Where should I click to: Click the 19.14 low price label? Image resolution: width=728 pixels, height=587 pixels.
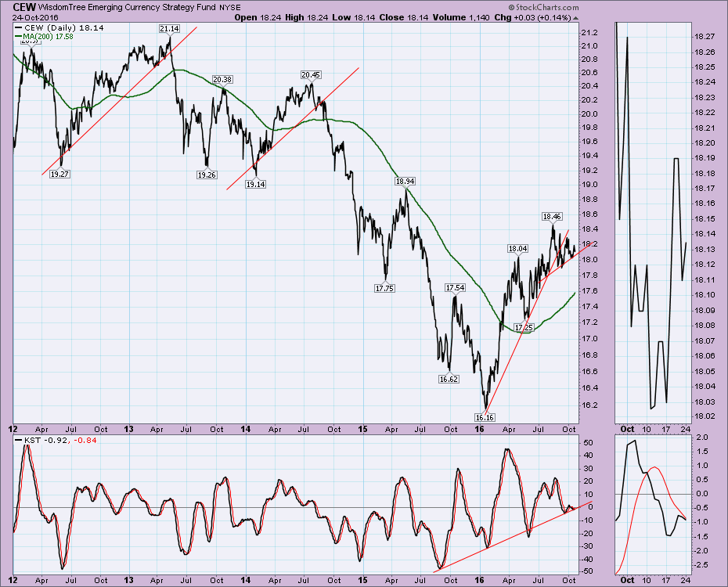pyautogui.click(x=255, y=184)
